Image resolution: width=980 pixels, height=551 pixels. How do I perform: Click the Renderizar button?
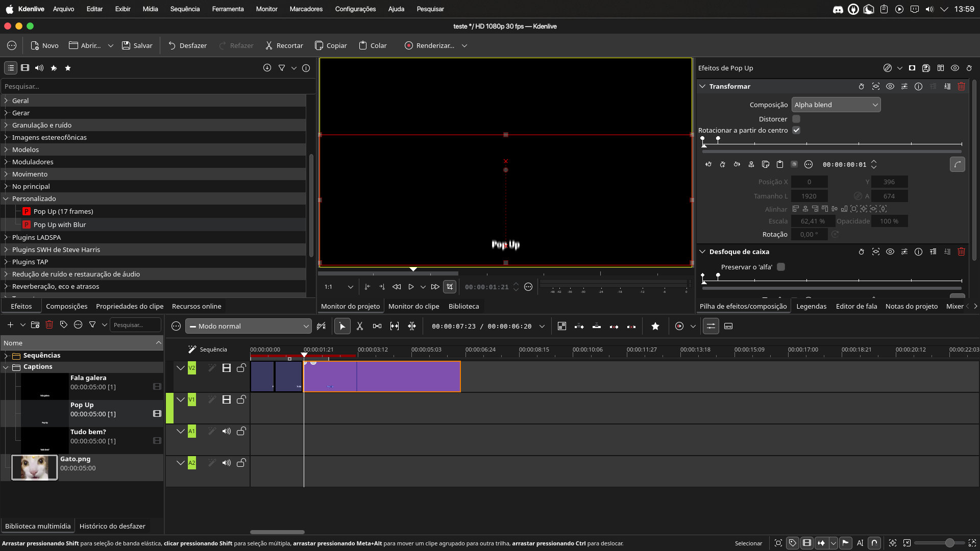429,45
